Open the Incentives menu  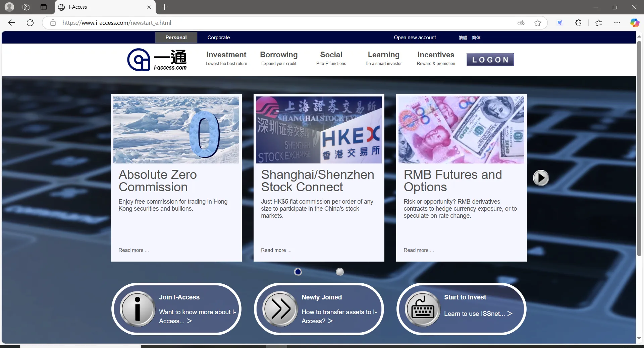[436, 58]
